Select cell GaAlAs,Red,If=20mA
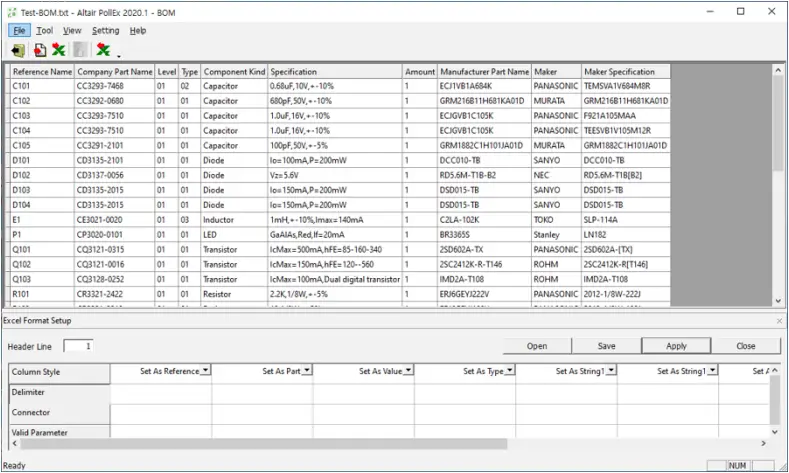The image size is (789, 473). coord(335,234)
